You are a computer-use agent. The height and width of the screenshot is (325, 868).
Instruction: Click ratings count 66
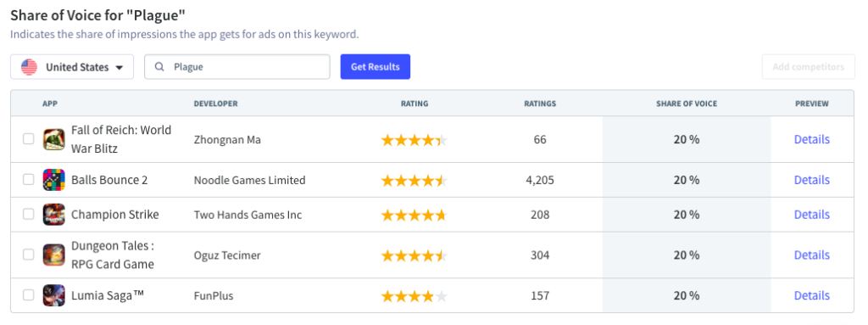pos(540,140)
